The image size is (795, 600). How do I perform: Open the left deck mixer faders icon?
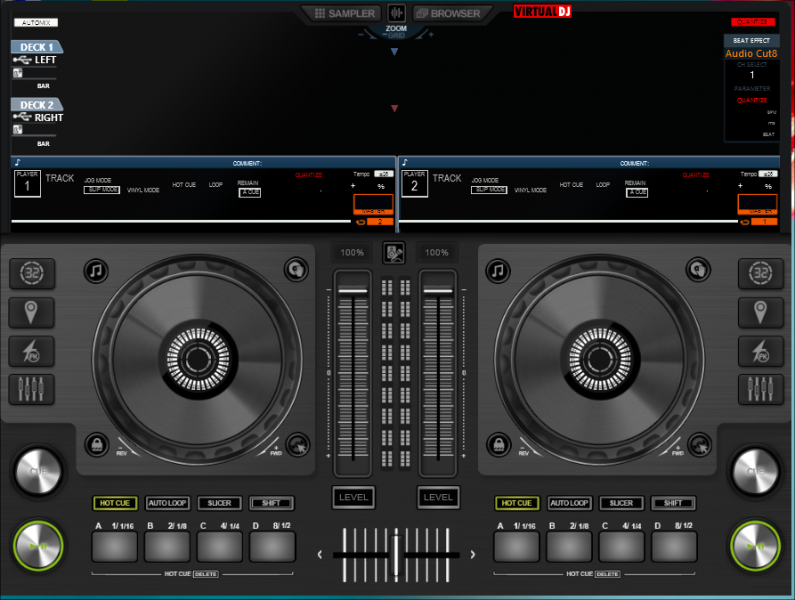[x=31, y=390]
